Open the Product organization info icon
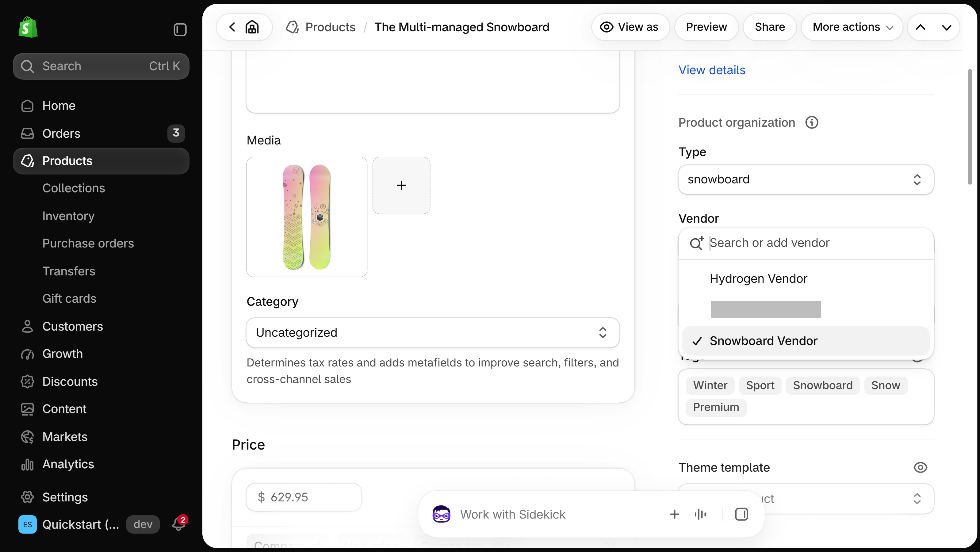980x552 pixels. pos(811,122)
